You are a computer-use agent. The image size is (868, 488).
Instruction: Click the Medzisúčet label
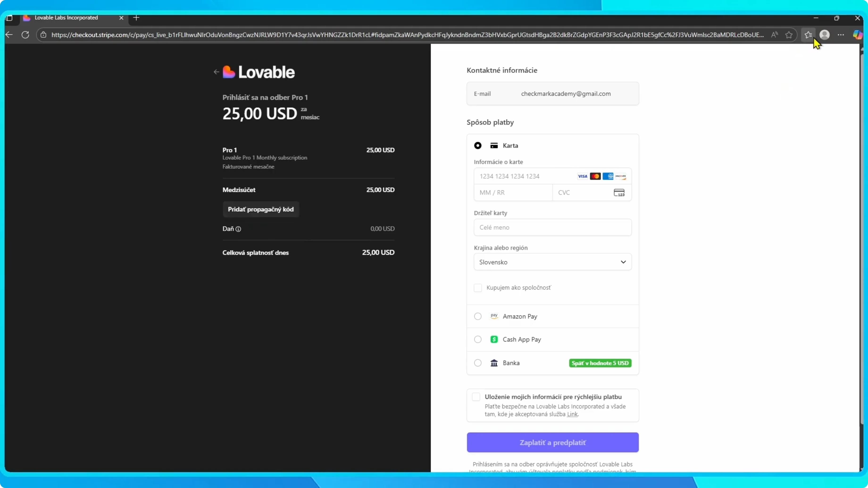click(239, 190)
